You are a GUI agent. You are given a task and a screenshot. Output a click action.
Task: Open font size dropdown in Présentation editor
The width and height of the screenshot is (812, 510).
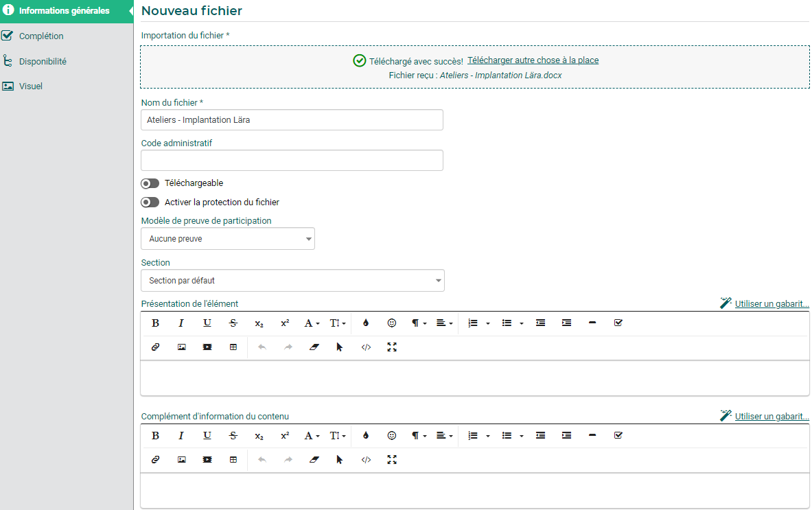point(338,323)
